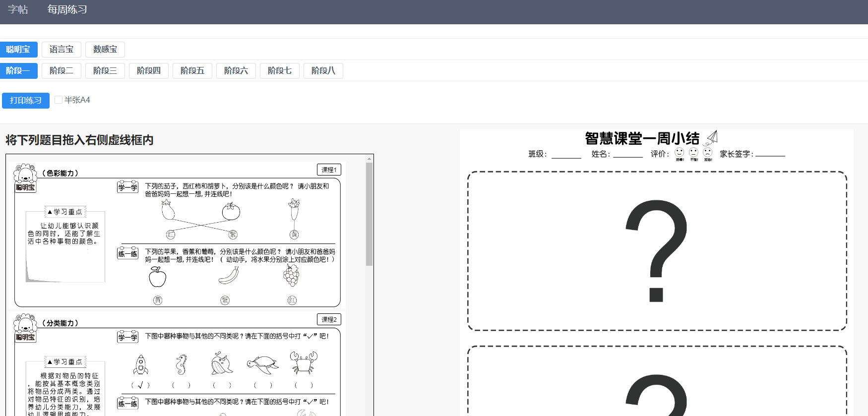Click the sad rating face
The width and height of the screenshot is (868, 416).
(708, 153)
